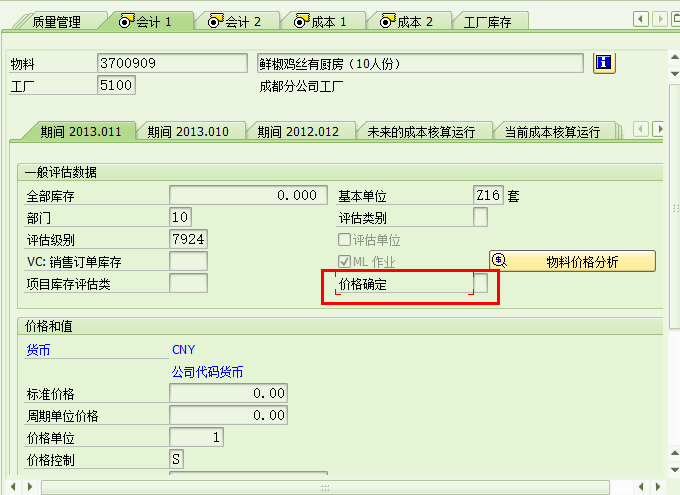Toggle the ML 作业 checkbox
Viewport: 680px width, 495px height.
pos(345,262)
